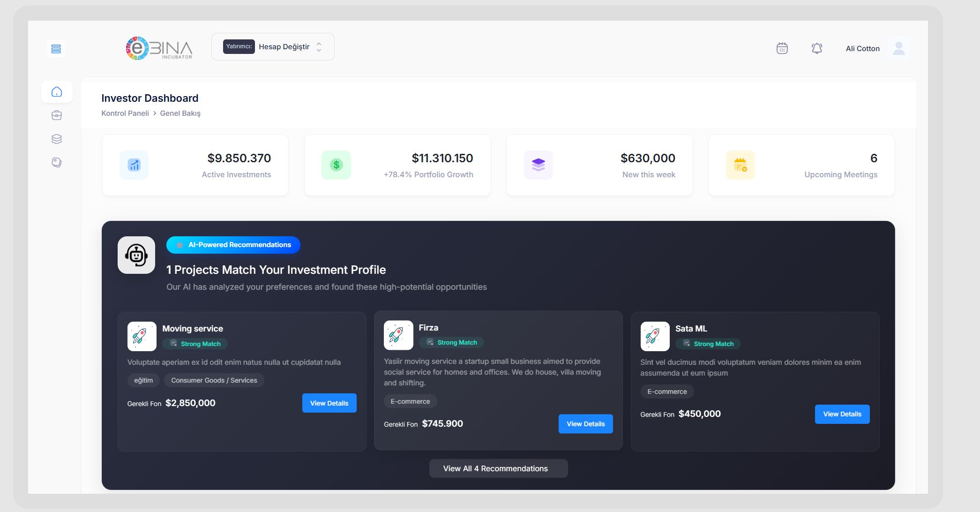View Details for the Moving service project
The width and height of the screenshot is (980, 512).
click(329, 403)
